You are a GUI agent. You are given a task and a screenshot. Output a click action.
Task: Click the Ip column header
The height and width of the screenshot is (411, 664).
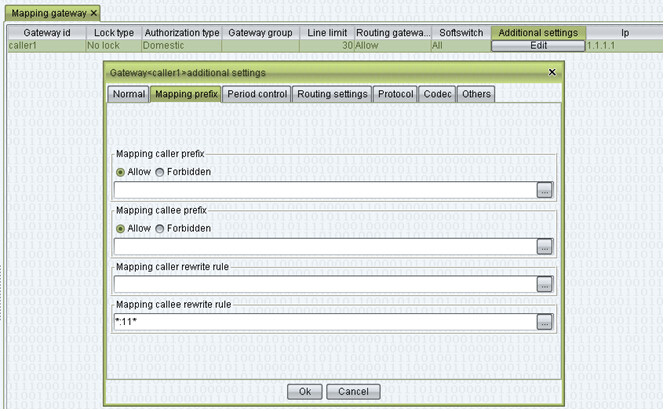point(625,33)
